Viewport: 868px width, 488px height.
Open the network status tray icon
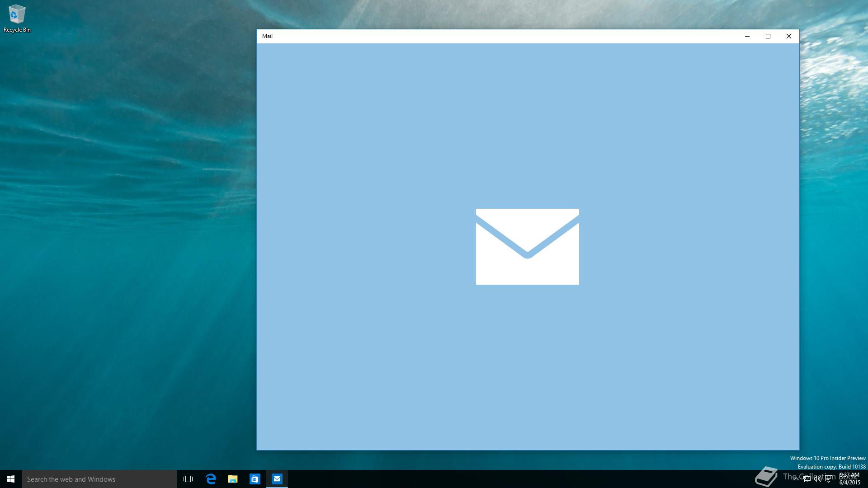click(x=807, y=479)
